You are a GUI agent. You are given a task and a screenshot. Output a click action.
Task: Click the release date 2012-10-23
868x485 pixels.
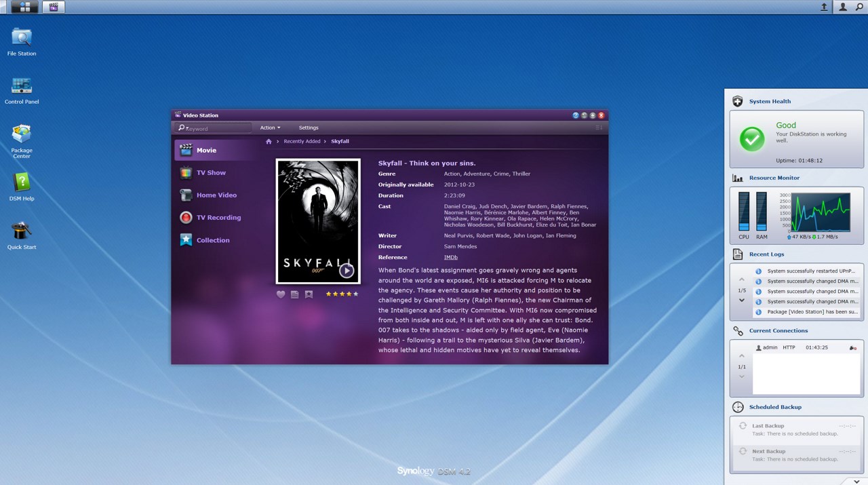pos(458,185)
